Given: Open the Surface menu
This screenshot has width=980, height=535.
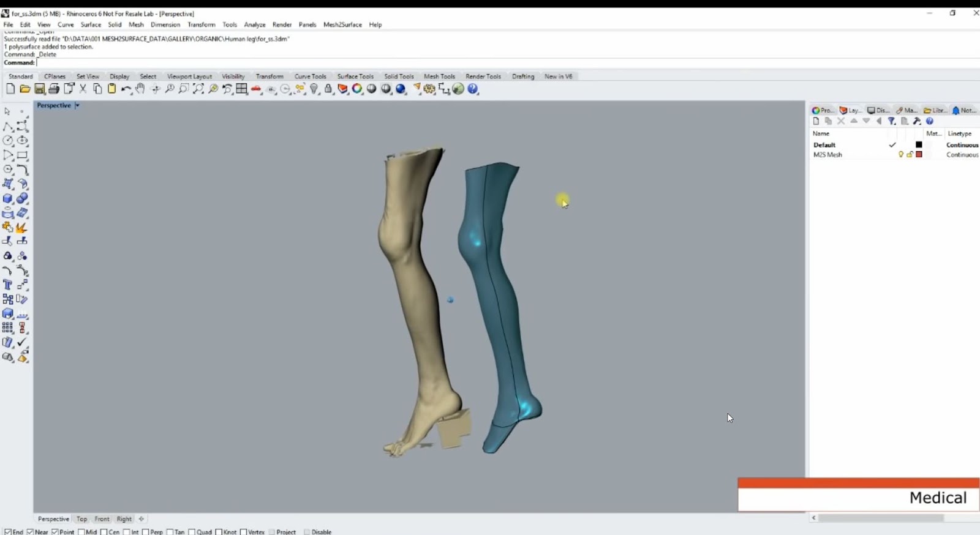Looking at the screenshot, I should tap(91, 24).
